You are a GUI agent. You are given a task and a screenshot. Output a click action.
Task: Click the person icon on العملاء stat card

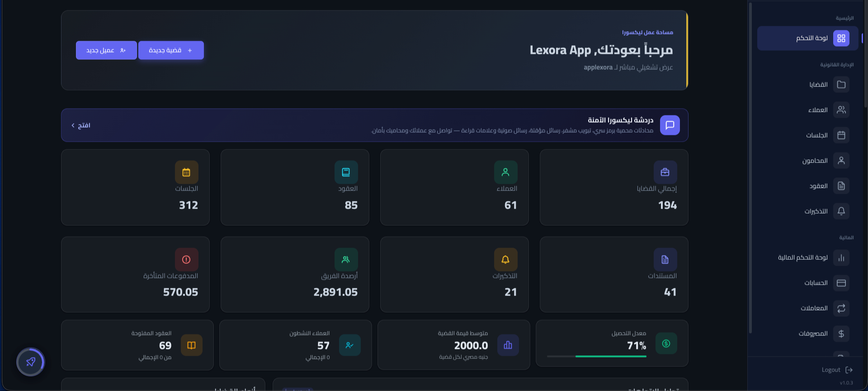[505, 172]
